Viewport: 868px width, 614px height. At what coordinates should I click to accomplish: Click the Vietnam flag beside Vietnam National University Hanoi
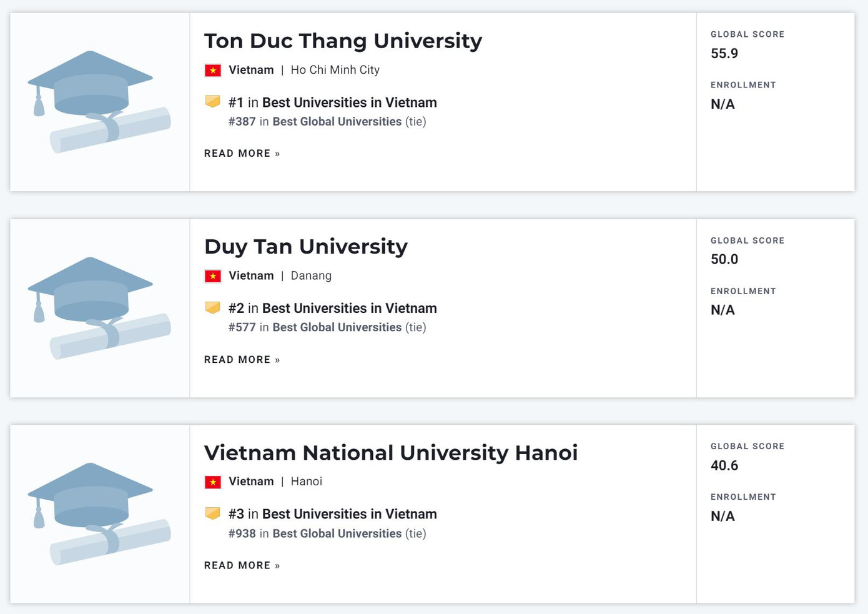[x=213, y=482]
